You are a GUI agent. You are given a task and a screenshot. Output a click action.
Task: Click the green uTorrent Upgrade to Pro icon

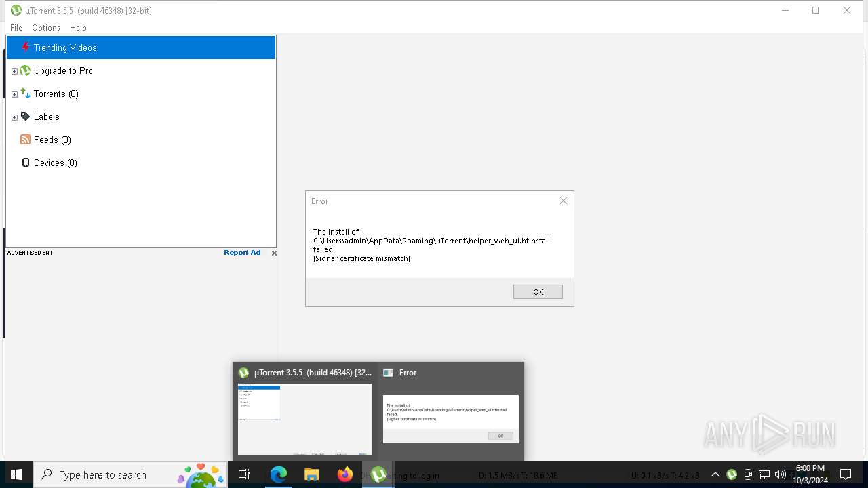25,70
